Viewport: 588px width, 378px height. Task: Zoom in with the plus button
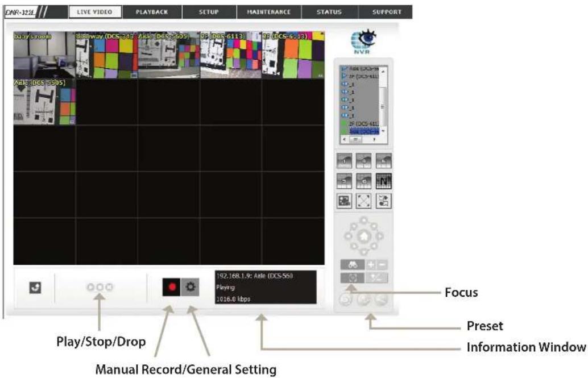click(x=371, y=265)
